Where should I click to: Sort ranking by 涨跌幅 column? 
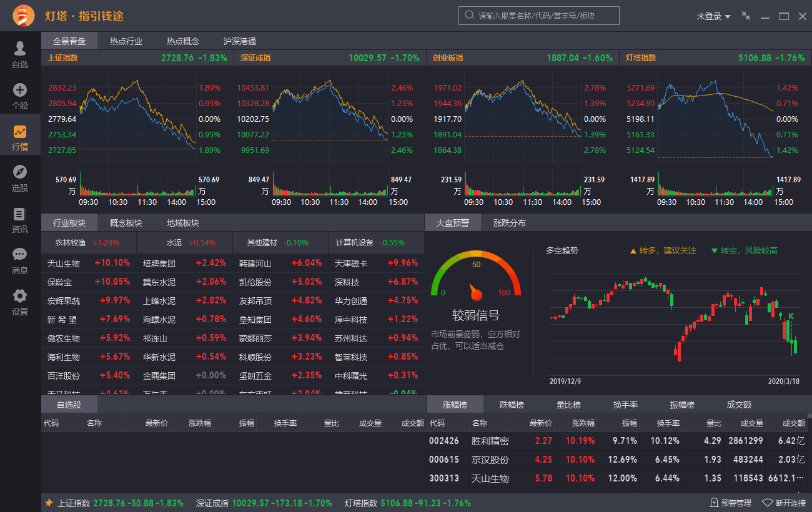584,423
